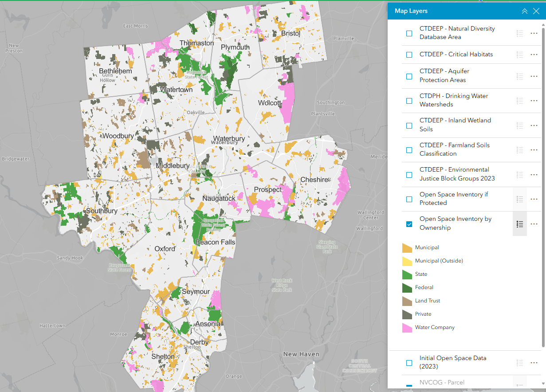
Task: Turn on Environmental Justice Block Groups 2023
Action: click(409, 175)
